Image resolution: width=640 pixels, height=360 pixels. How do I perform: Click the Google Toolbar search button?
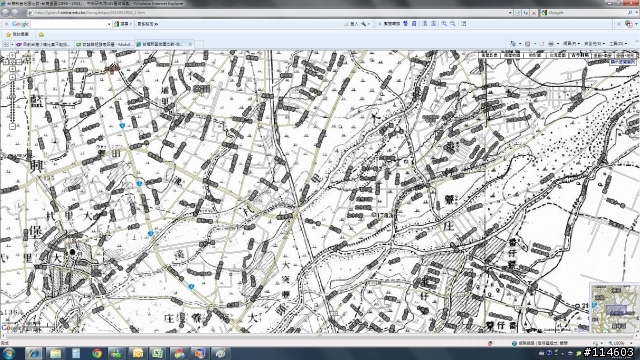tap(122, 24)
